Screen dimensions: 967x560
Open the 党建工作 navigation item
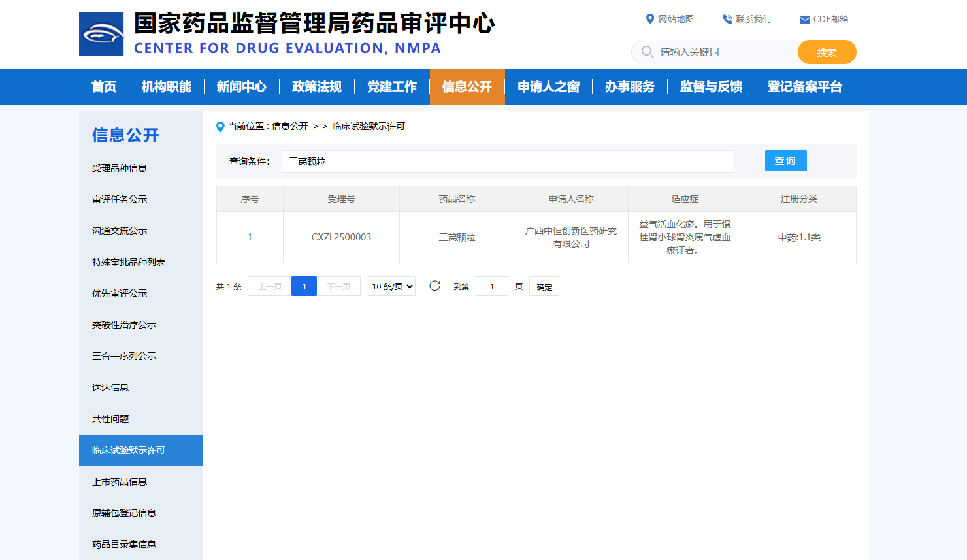point(392,86)
